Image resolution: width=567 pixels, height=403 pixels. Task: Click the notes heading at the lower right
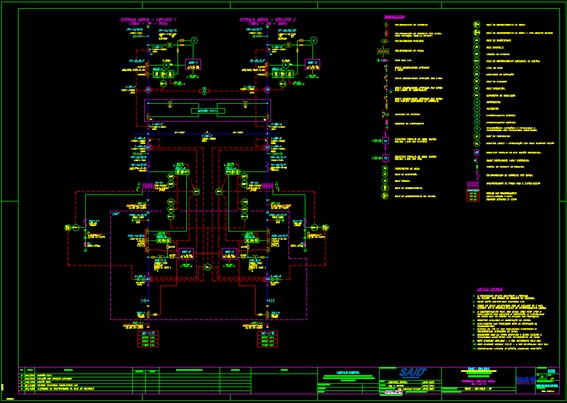click(x=489, y=289)
